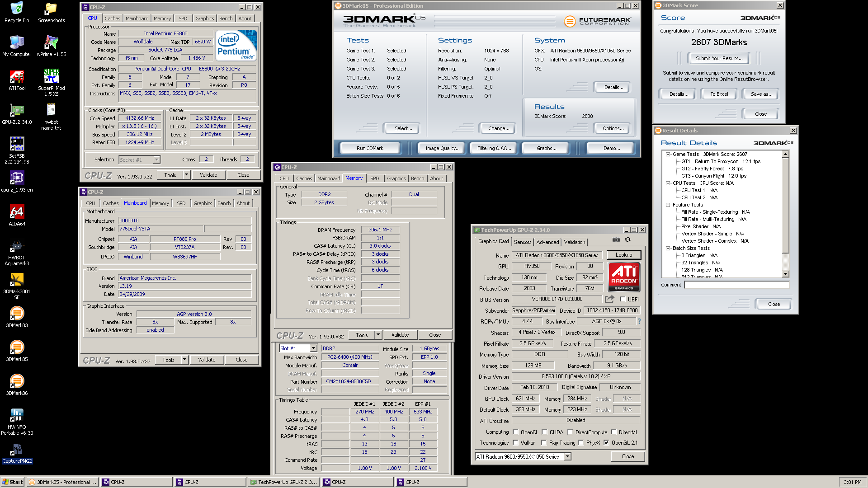Image resolution: width=868 pixels, height=488 pixels.
Task: Launch 3DMark05 desktop icon
Action: coord(17,351)
